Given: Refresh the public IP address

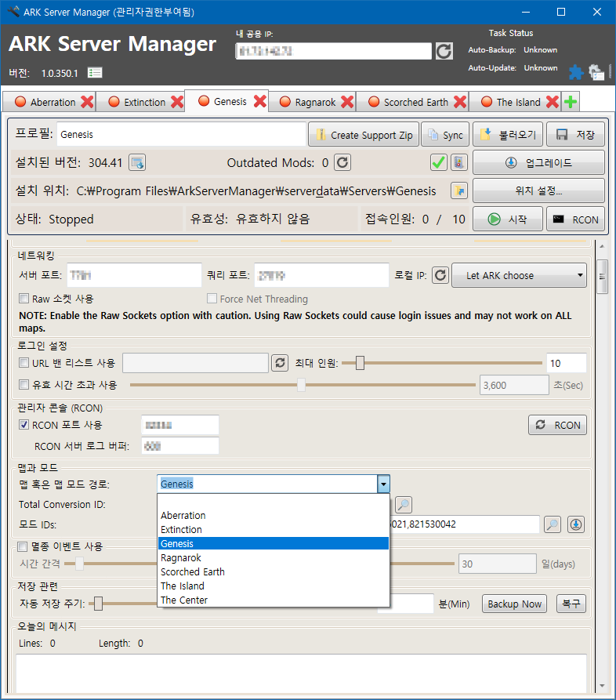Looking at the screenshot, I should (444, 51).
